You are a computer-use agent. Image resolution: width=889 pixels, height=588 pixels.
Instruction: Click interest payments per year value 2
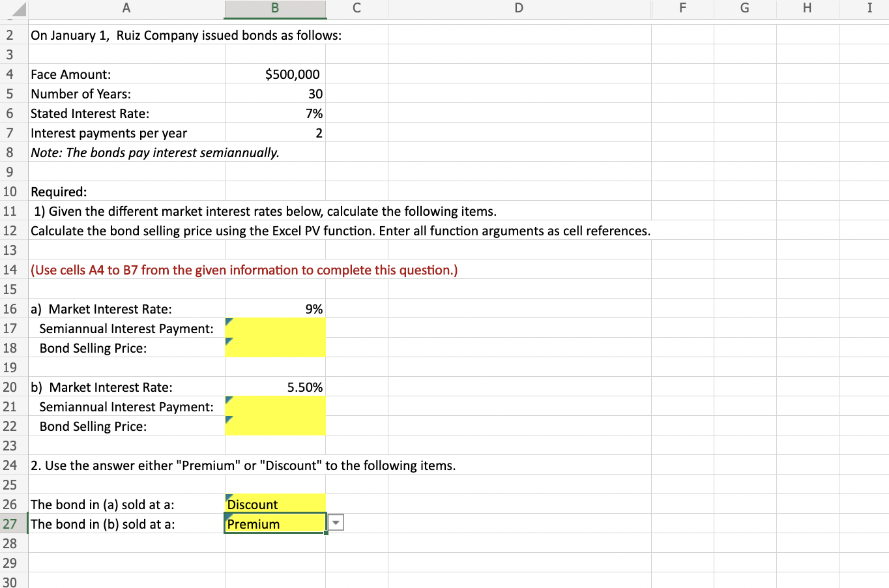pos(275,132)
